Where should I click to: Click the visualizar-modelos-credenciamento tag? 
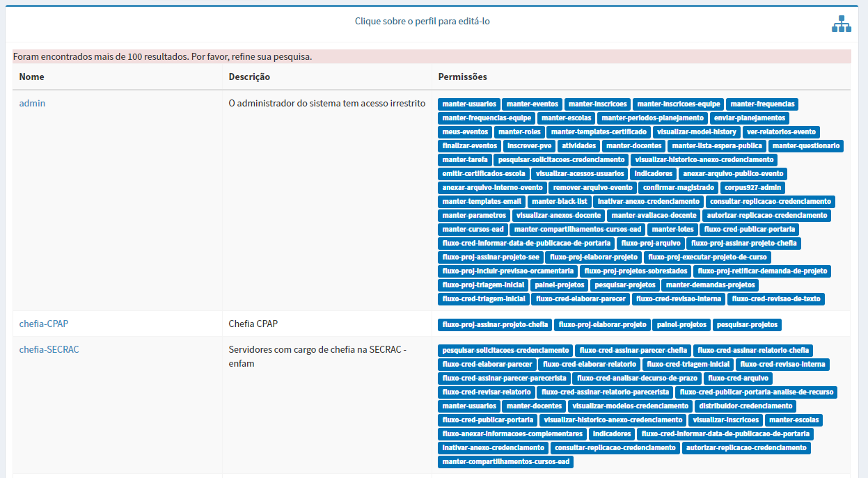click(x=630, y=406)
